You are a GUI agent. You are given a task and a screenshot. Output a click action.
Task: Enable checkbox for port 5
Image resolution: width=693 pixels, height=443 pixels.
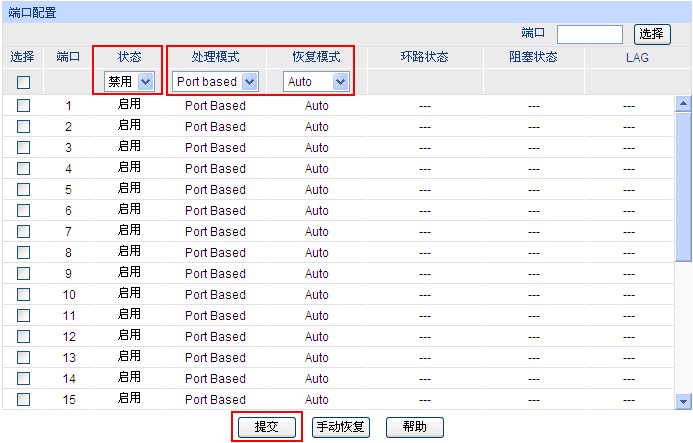[23, 190]
